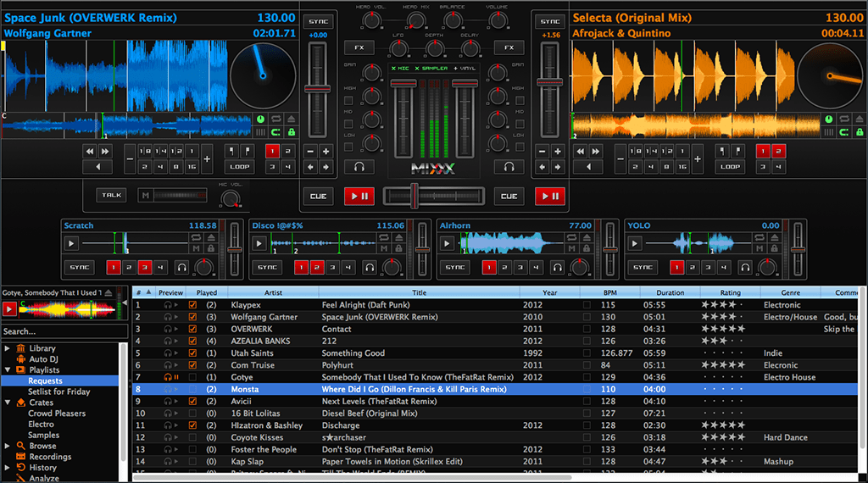The height and width of the screenshot is (483, 868).
Task: Toggle Played checkbox for Klaypex row
Action: (x=192, y=305)
